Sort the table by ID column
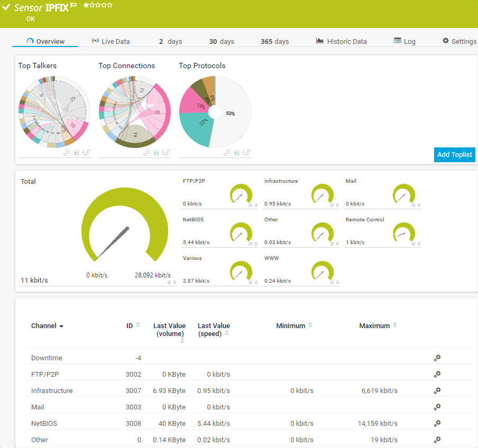Image resolution: width=478 pixels, height=448 pixels. pos(138,325)
